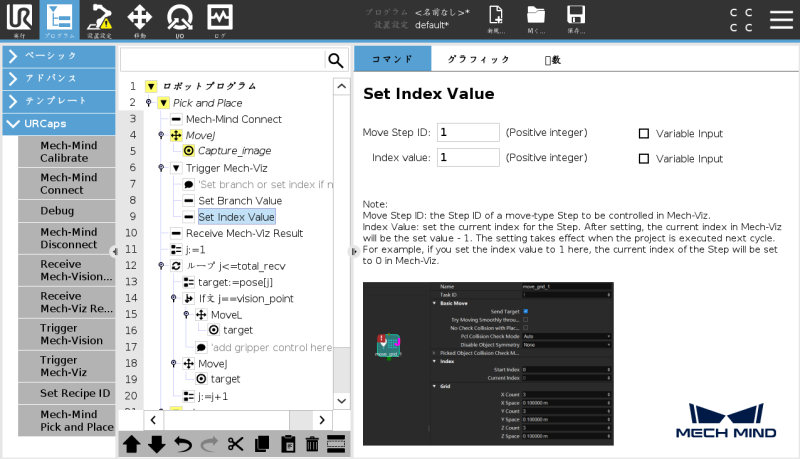The width and height of the screenshot is (800, 459).
Task: Open the Installation tab with warning icon
Action: [x=99, y=19]
